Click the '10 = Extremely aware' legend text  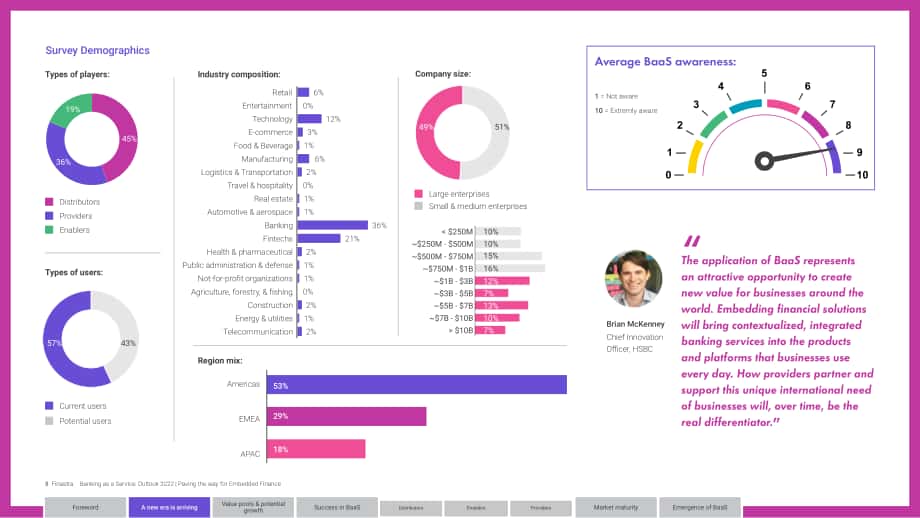626,110
